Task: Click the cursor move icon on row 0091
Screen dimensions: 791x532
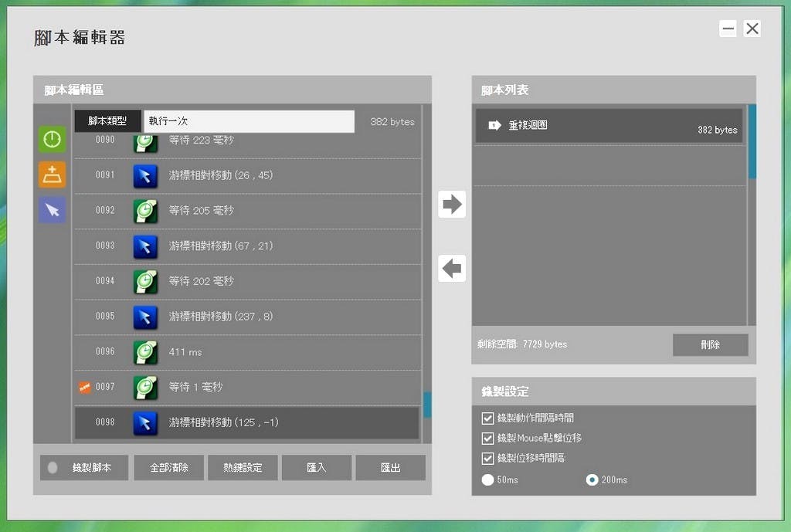Action: (145, 176)
